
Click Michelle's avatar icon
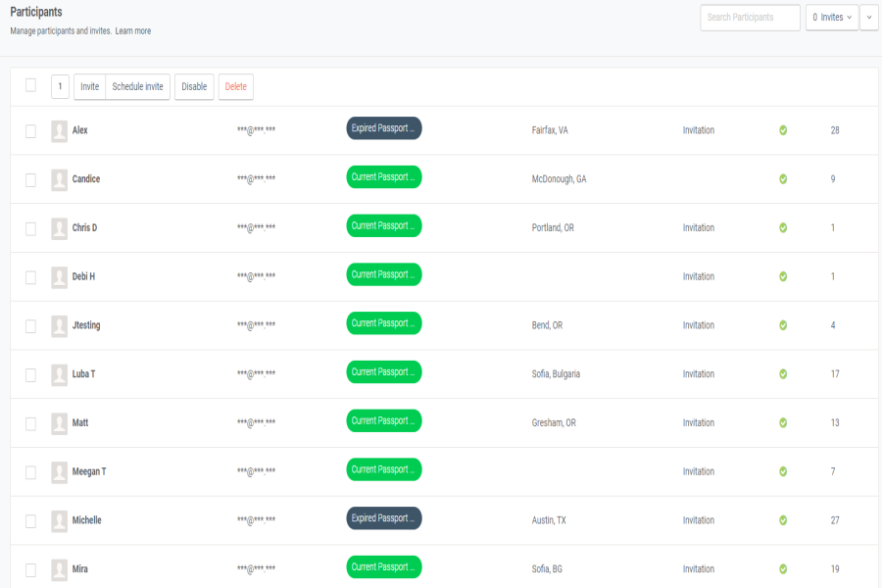59,521
